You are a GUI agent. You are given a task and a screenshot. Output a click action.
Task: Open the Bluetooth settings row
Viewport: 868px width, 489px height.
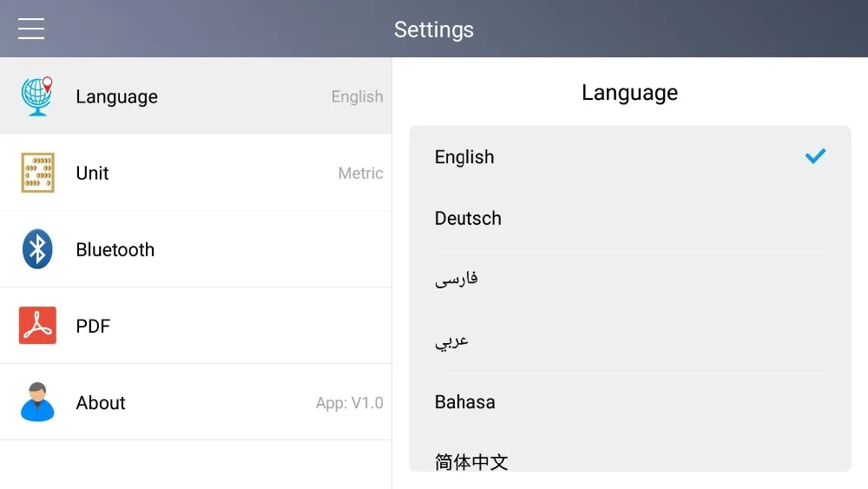pyautogui.click(x=195, y=249)
